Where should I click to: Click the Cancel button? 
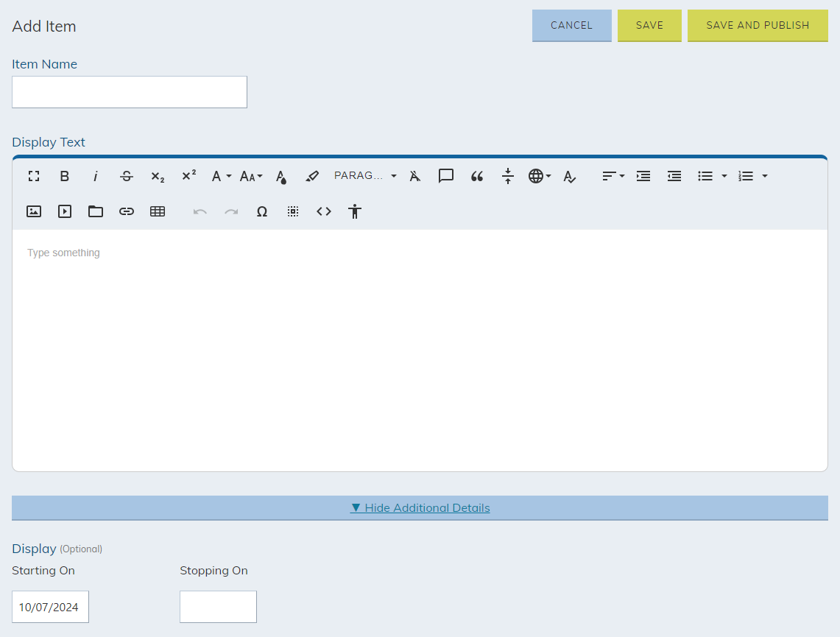(571, 25)
